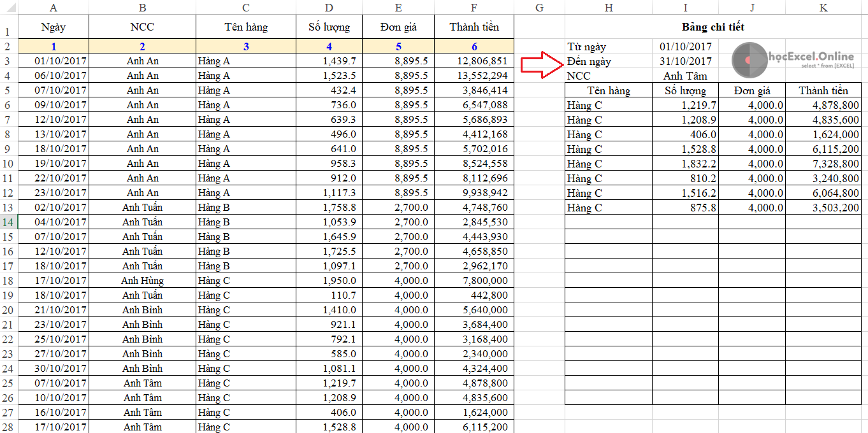Click detail table amount 7,328,800
The width and height of the screenshot is (868, 433).
tap(824, 164)
